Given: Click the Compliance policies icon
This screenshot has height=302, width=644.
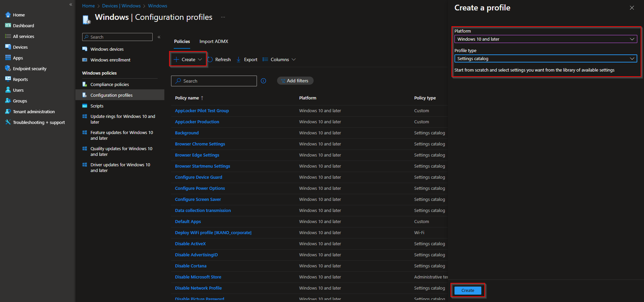Looking at the screenshot, I should [85, 84].
